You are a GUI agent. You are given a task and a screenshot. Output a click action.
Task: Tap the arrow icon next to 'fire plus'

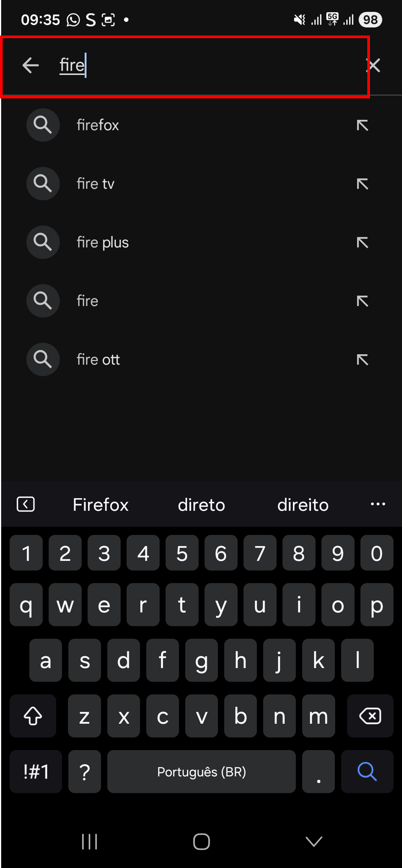click(362, 242)
